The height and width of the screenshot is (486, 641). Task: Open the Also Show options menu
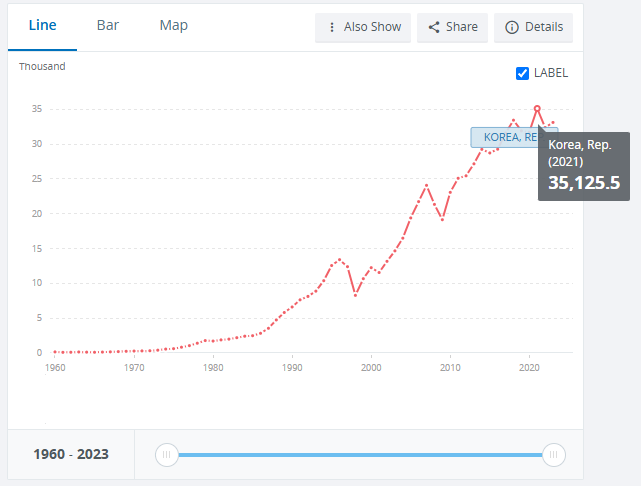point(362,27)
